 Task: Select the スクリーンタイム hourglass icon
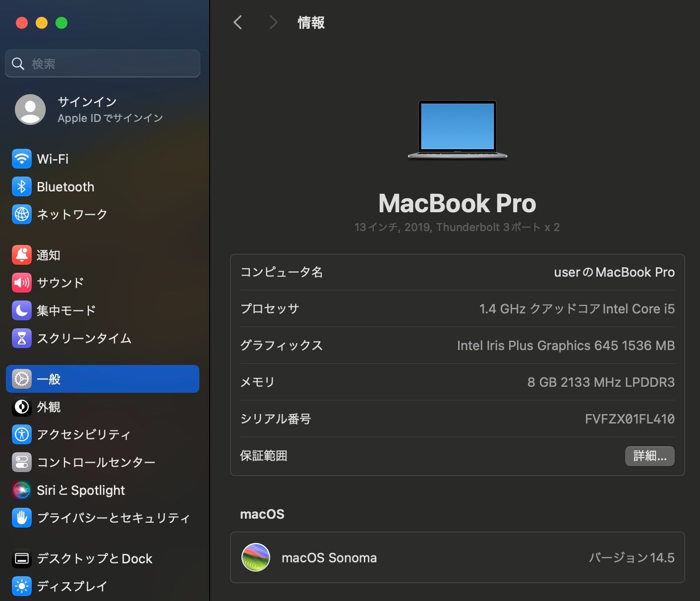coord(21,338)
